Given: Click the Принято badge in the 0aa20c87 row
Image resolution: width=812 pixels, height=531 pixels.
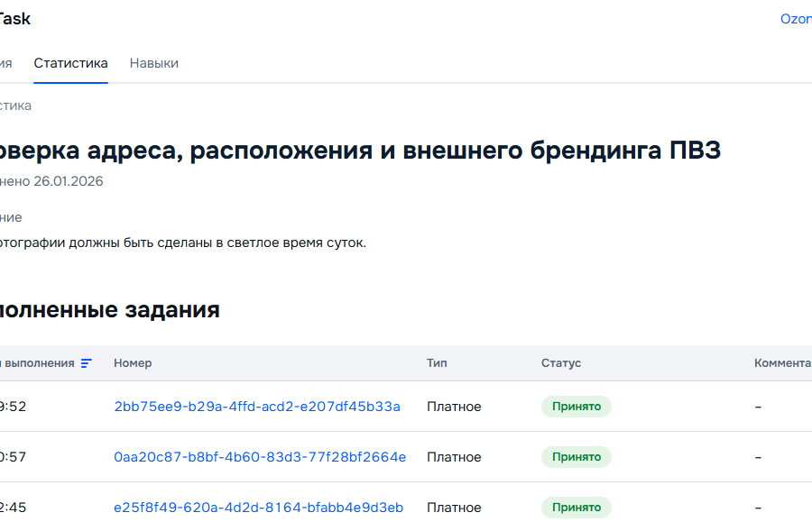Looking at the screenshot, I should click(x=577, y=457).
